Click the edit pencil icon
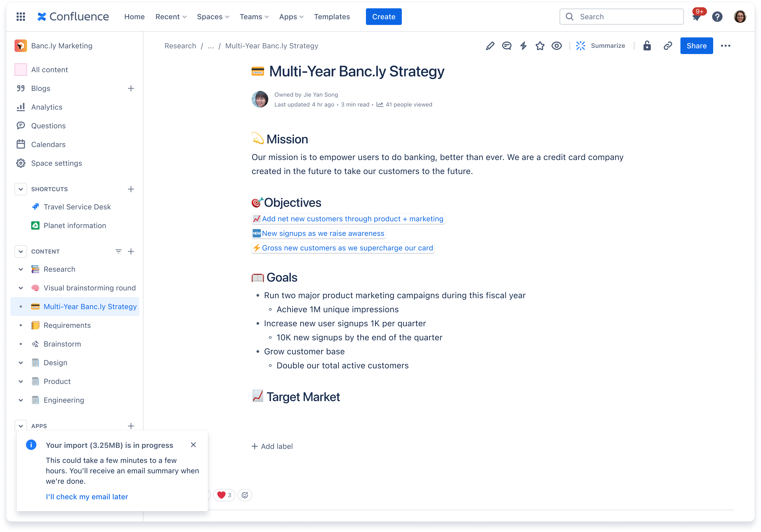 [490, 46]
